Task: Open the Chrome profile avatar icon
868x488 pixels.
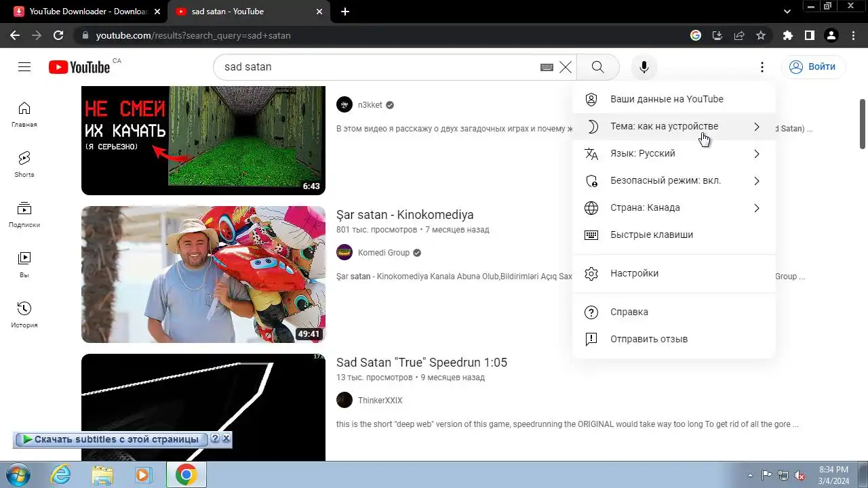Action: [831, 35]
